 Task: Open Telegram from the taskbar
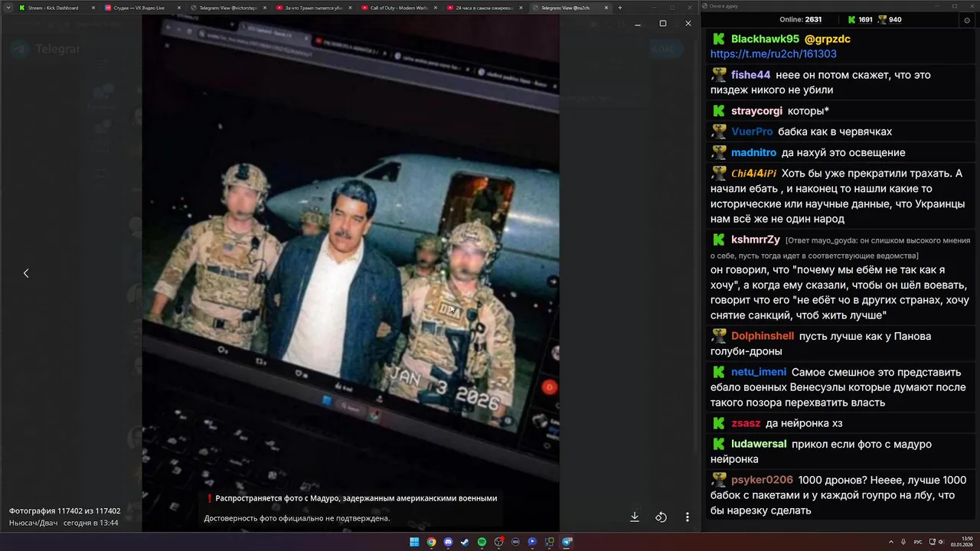coord(567,542)
